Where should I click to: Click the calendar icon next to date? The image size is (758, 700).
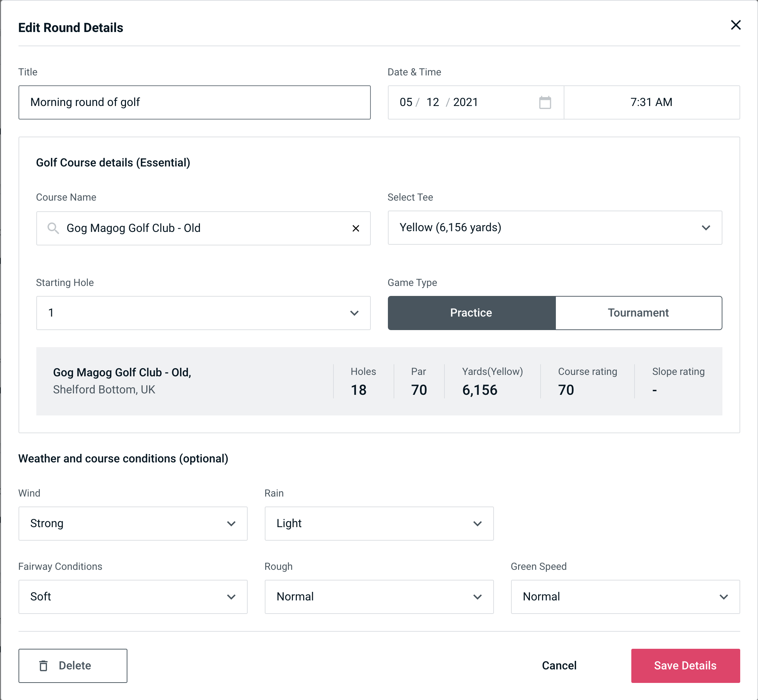544,102
